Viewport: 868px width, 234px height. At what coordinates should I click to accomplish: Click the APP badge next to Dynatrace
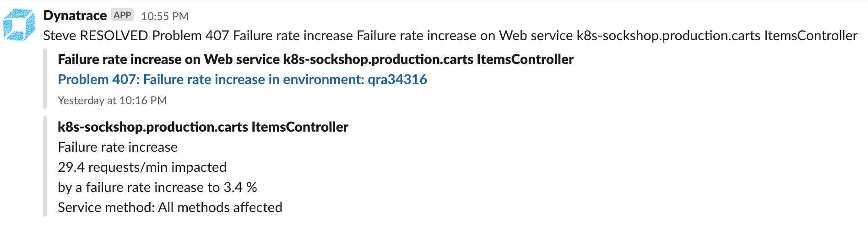122,15
